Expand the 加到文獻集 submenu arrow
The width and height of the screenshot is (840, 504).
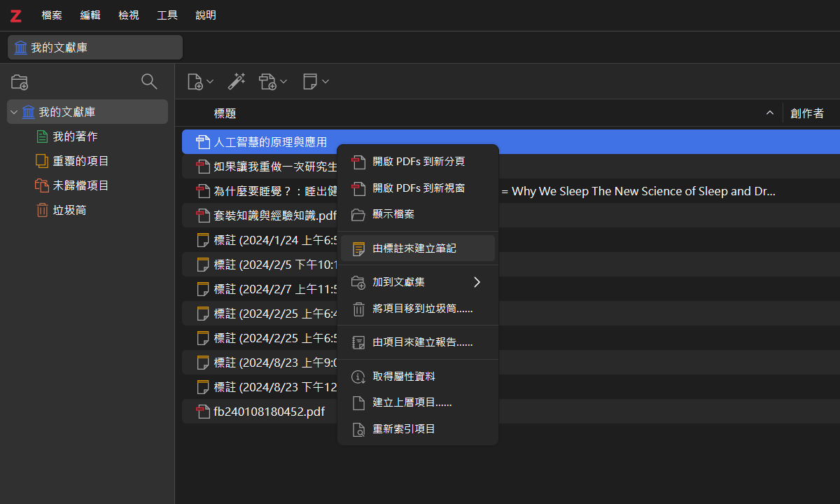[x=477, y=282]
